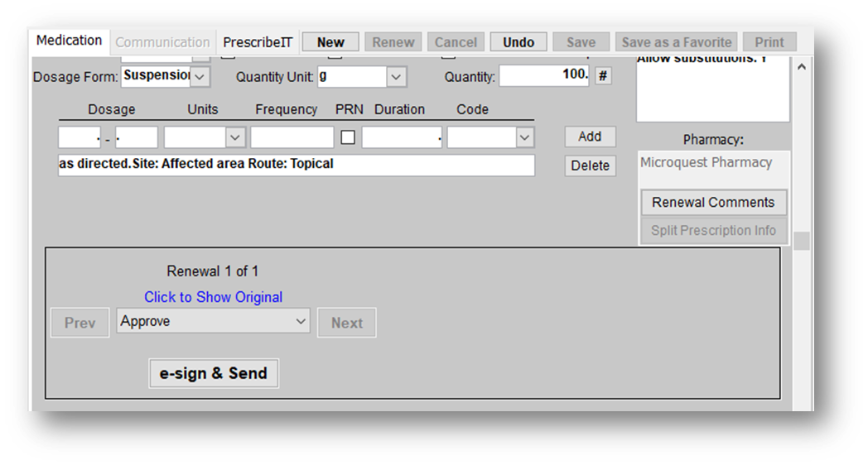Click the Delete button
Viewport: 868px width, 465px height.
click(590, 165)
